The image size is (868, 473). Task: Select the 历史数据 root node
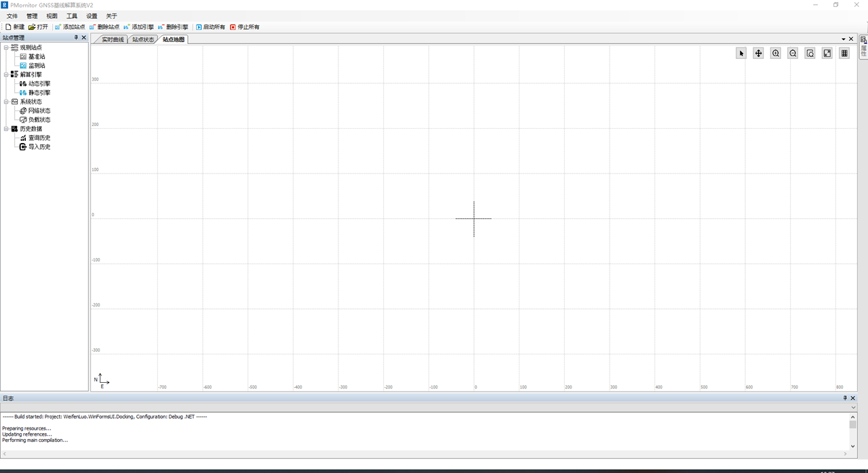[31, 129]
